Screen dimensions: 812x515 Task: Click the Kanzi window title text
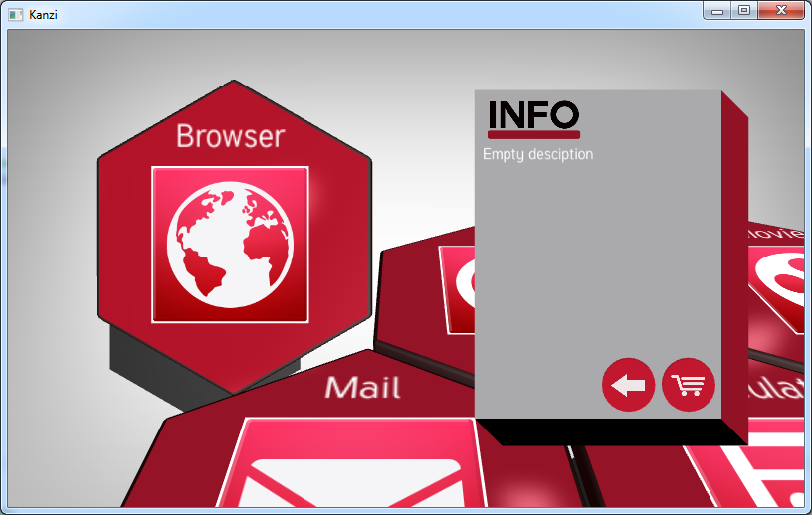point(43,14)
